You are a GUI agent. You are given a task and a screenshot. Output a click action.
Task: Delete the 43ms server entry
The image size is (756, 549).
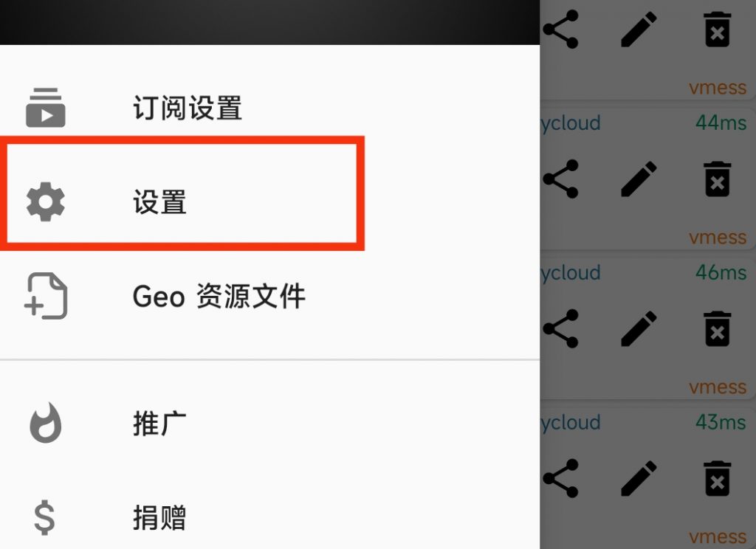click(x=718, y=478)
